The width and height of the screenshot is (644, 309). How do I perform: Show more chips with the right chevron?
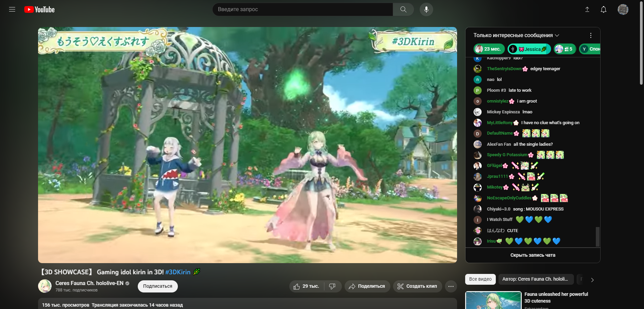(x=592, y=280)
